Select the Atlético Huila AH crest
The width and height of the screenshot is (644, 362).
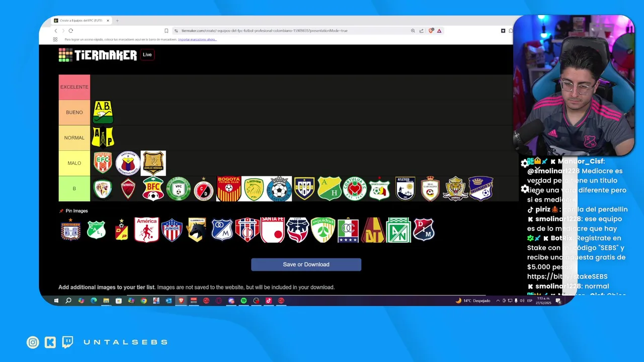pos(330,189)
